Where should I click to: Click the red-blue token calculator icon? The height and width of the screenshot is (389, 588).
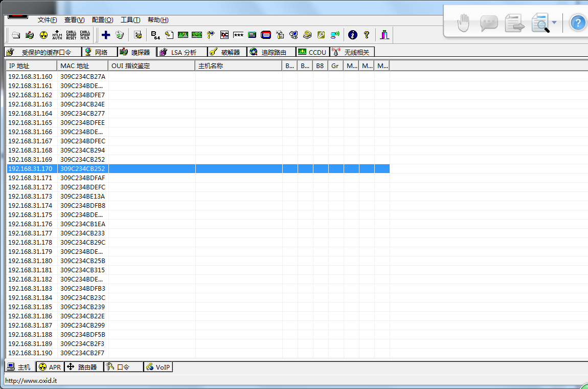coord(266,35)
